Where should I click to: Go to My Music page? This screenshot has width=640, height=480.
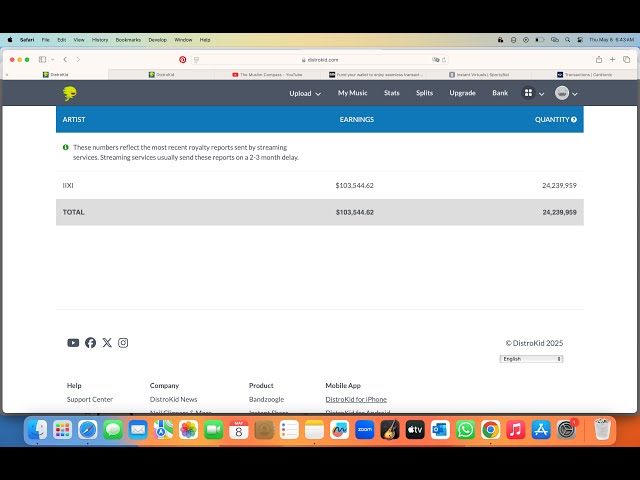click(x=353, y=93)
